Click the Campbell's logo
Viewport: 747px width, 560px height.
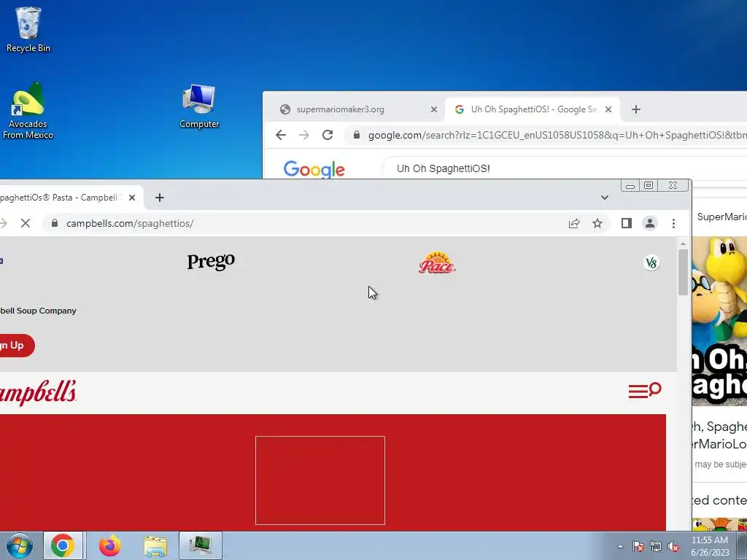[37, 392]
